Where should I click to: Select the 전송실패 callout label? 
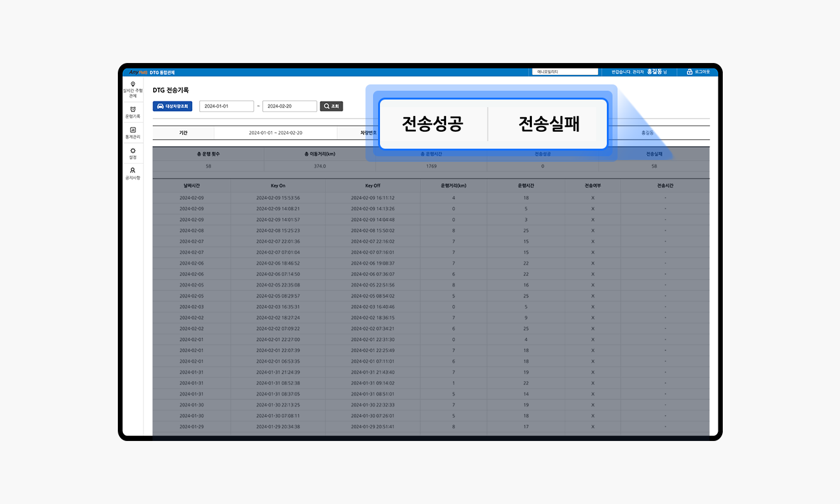(548, 124)
